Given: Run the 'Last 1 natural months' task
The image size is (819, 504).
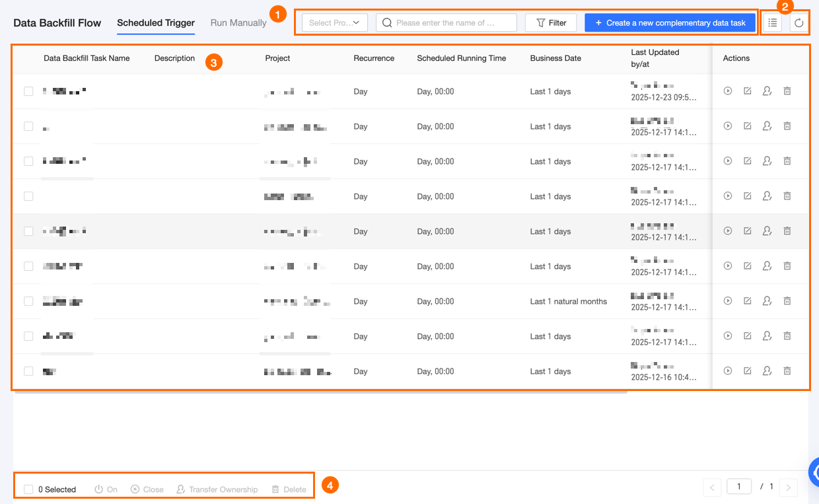Looking at the screenshot, I should [x=728, y=301].
